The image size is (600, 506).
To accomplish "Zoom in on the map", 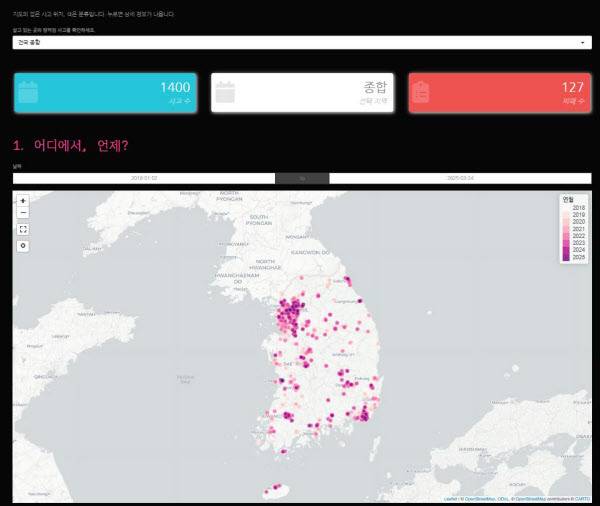I will (x=23, y=201).
